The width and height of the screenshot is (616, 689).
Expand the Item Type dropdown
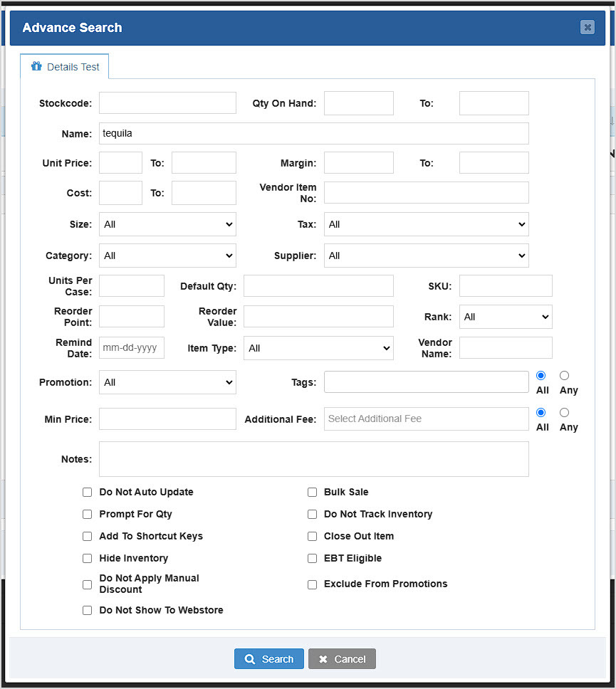[318, 348]
